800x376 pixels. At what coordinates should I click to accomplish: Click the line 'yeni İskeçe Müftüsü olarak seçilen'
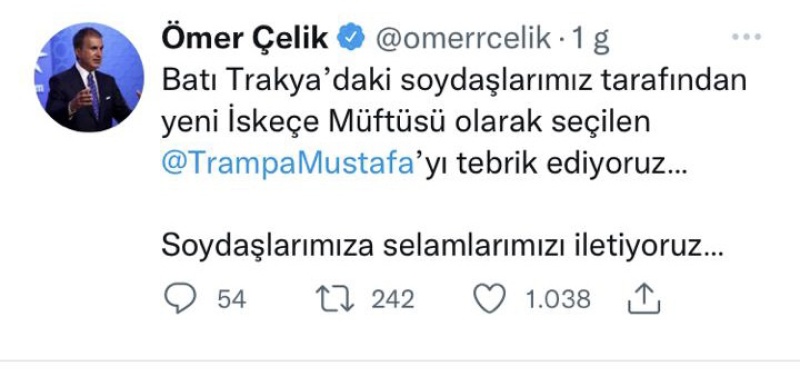[406, 124]
